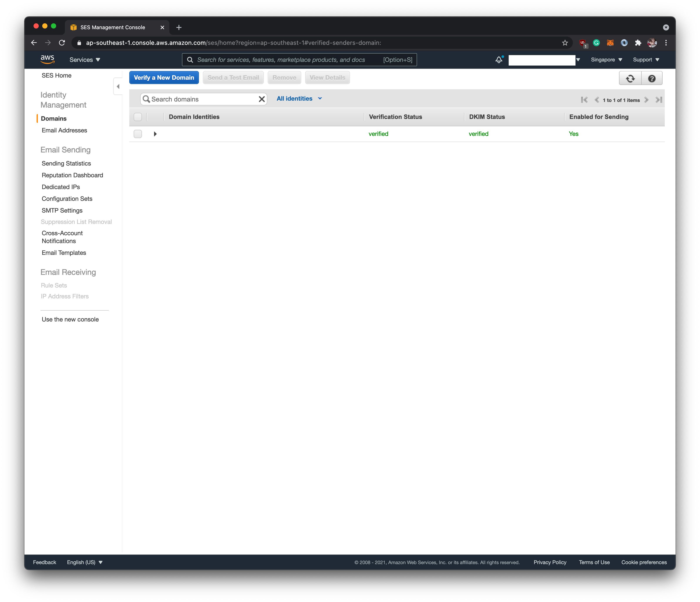Go to first page of items
The height and width of the screenshot is (602, 700).
click(x=584, y=100)
